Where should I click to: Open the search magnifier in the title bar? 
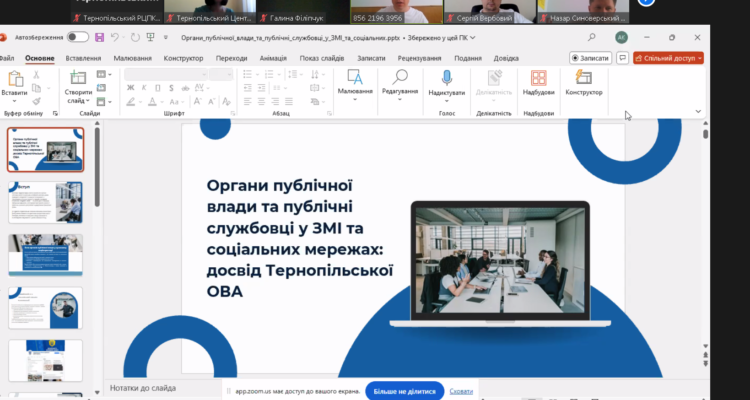pyautogui.click(x=592, y=37)
